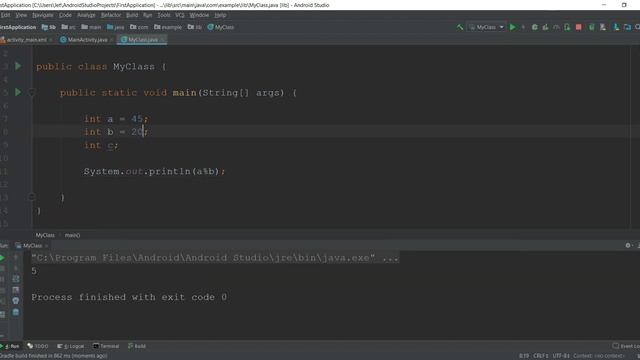Click the UTF-8 encoding in status bar
This screenshot has width=640, height=360.
click(x=561, y=356)
